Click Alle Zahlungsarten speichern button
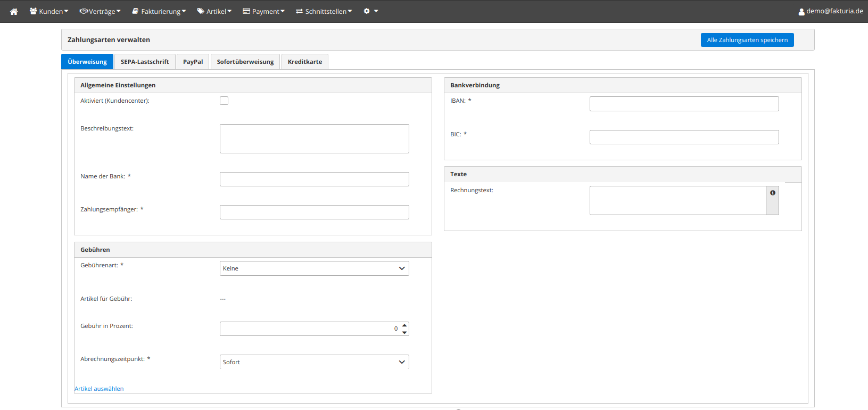This screenshot has height=410, width=868. point(747,40)
